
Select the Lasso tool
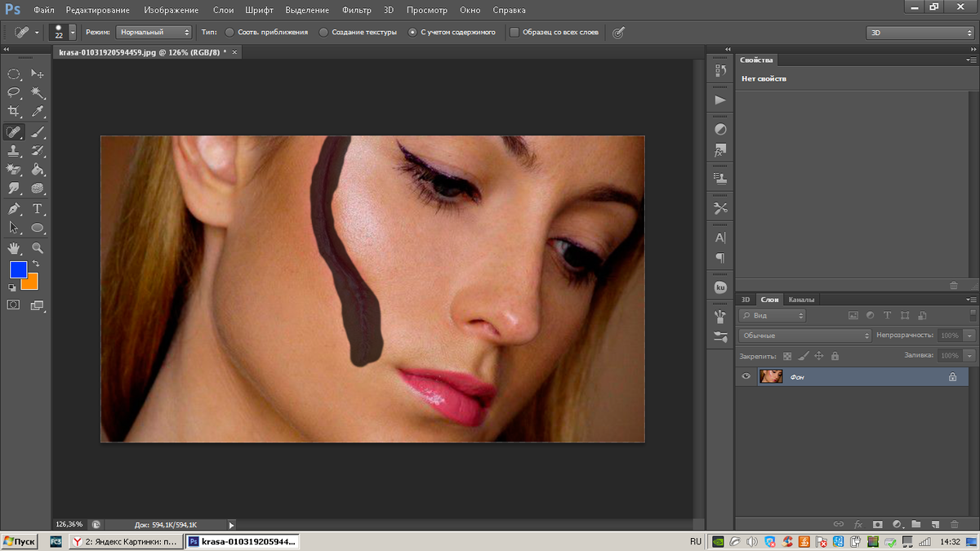click(x=14, y=93)
